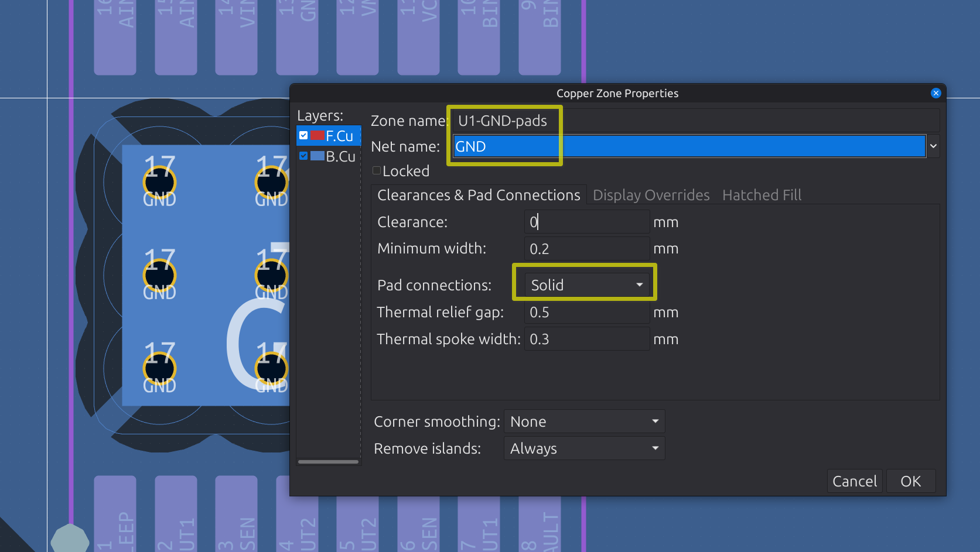Click the Thermal relief gap field
980x552 pixels.
[587, 312]
